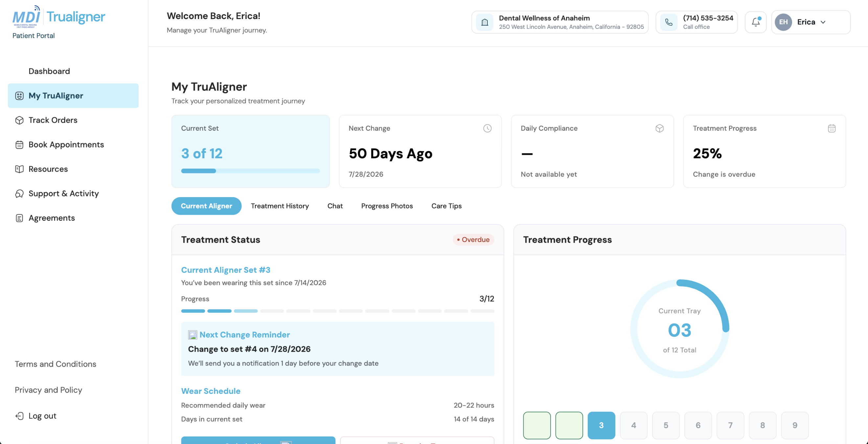Click 'Not available yet' text
The width and height of the screenshot is (868, 444).
point(549,174)
